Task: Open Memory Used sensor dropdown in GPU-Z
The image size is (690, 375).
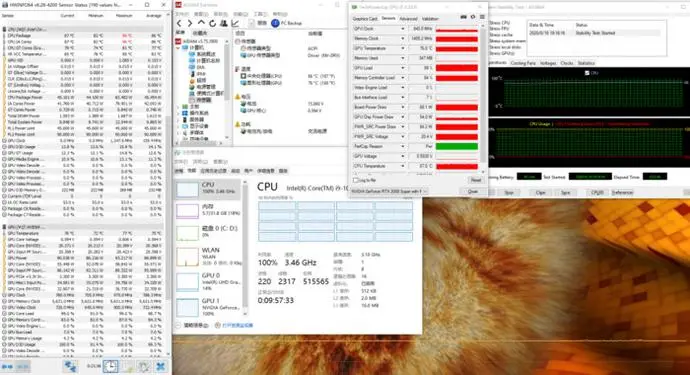Action: click(403, 58)
